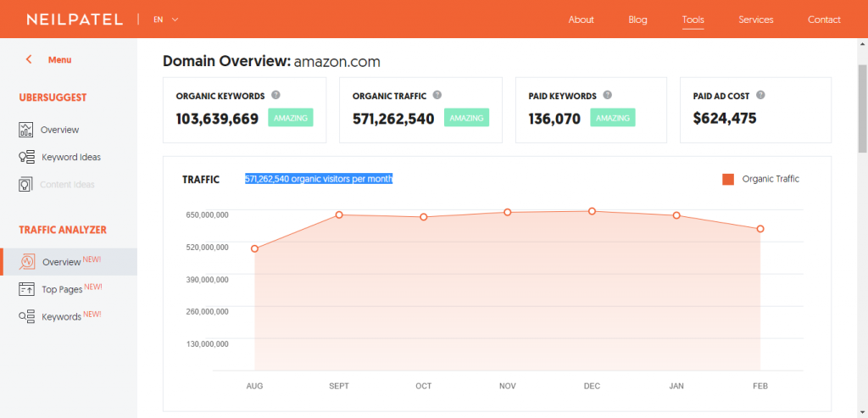Viewport: 868px width, 418px height.
Task: Click the help icon beside Organic Keywords
Action: pyautogui.click(x=275, y=95)
